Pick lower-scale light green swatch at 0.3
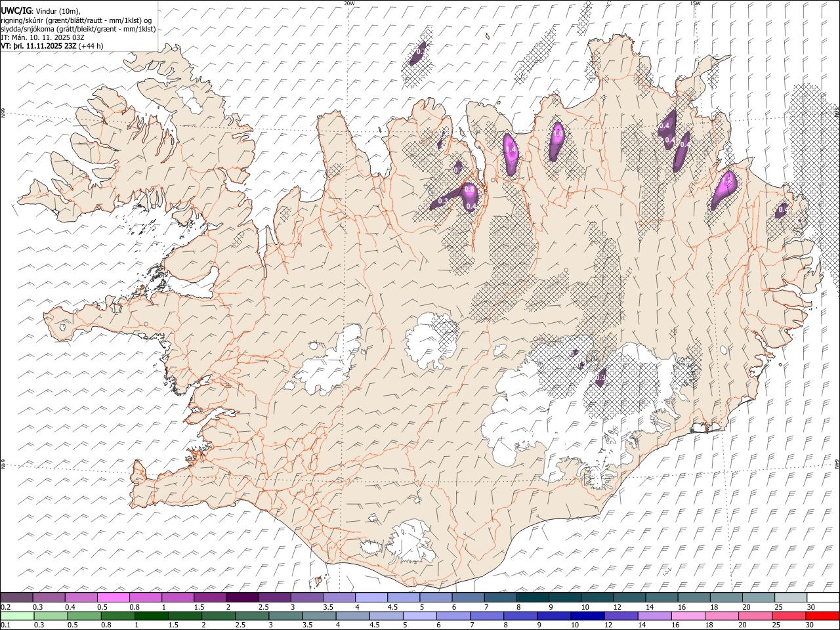Viewport: 840px width, 630px height. coord(51,616)
